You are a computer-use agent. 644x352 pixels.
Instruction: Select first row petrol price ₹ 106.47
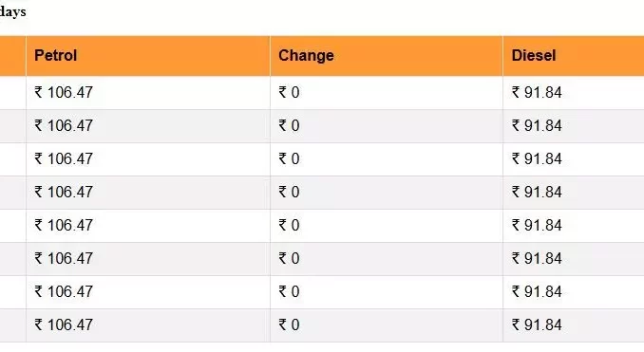coord(64,92)
